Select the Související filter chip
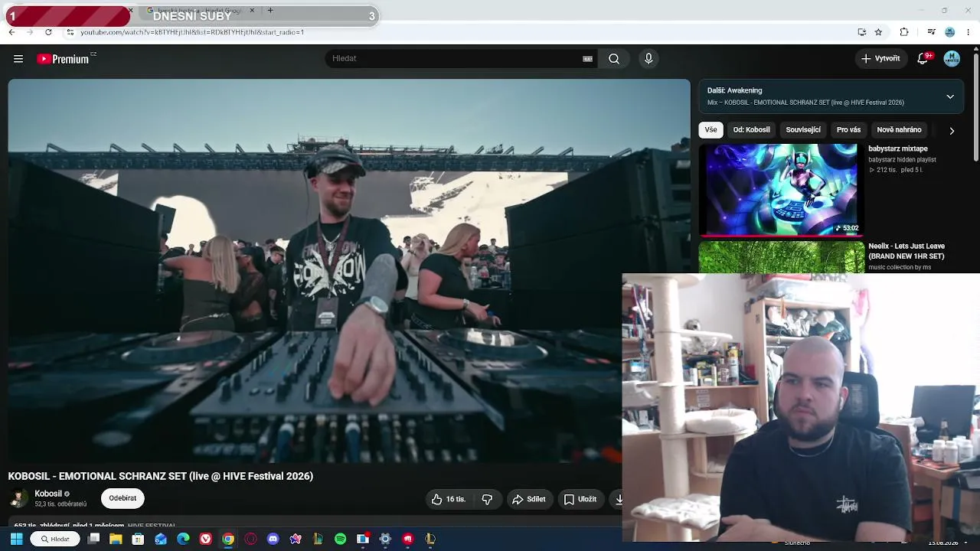This screenshot has width=980, height=551. point(803,130)
